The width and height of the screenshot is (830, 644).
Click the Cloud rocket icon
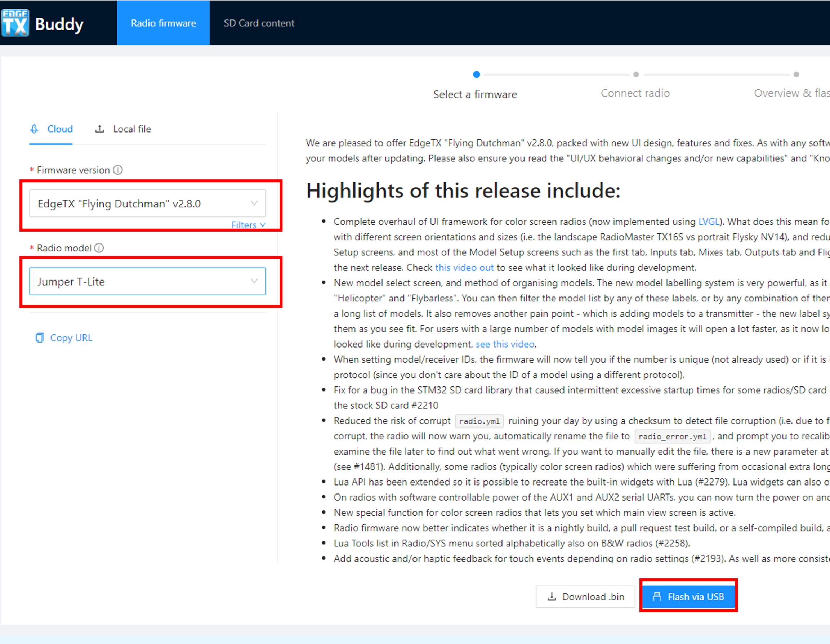(x=34, y=129)
